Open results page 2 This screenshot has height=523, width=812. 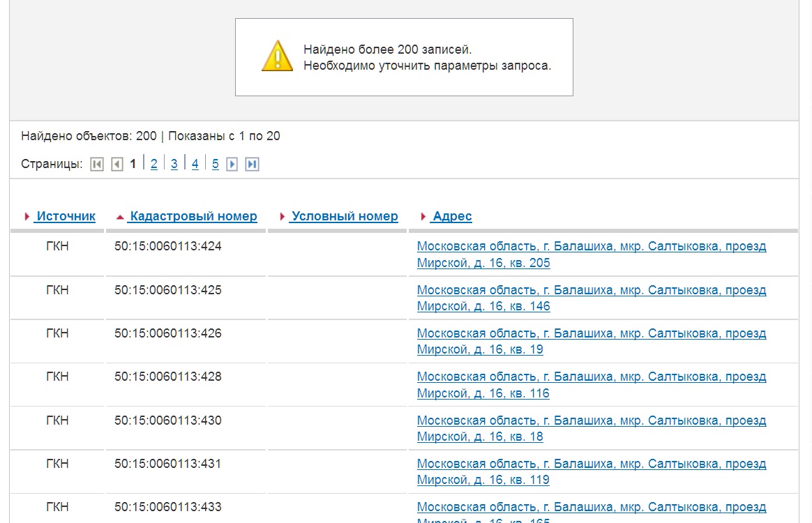pos(154,165)
